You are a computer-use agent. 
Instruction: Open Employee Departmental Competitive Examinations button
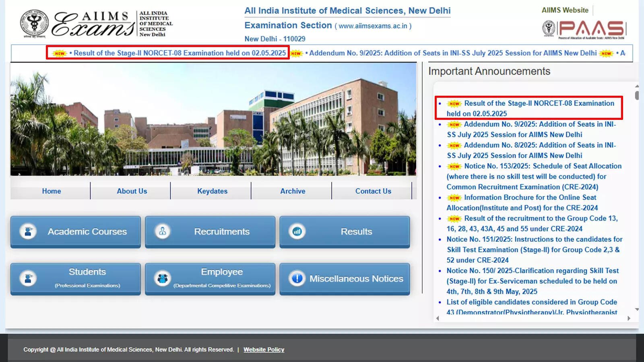pos(210,279)
